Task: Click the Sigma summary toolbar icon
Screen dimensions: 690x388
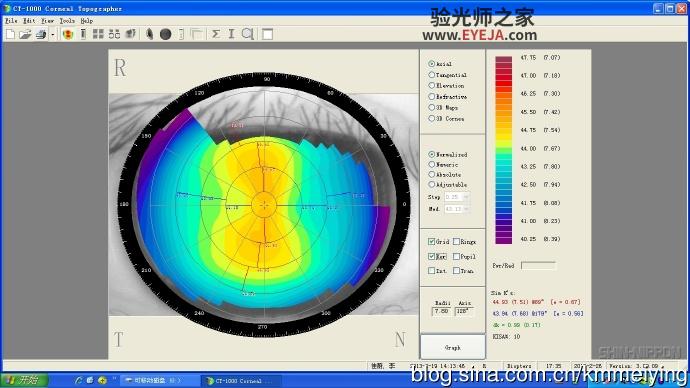Action: point(216,34)
